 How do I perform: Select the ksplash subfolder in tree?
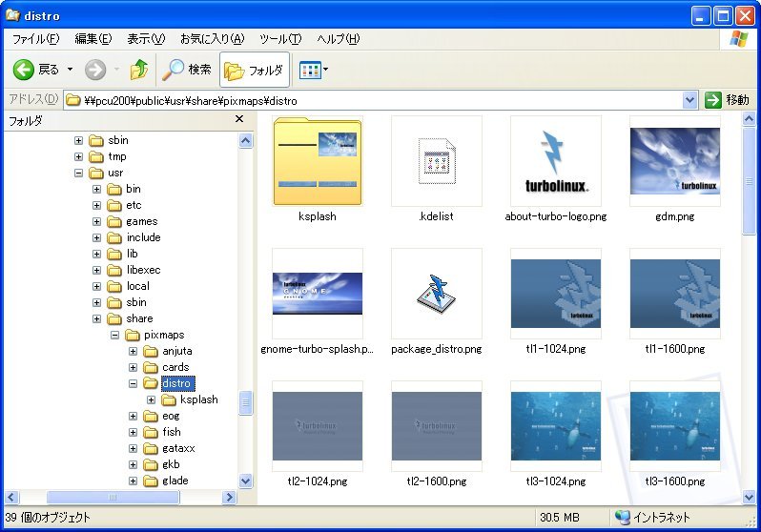[199, 399]
